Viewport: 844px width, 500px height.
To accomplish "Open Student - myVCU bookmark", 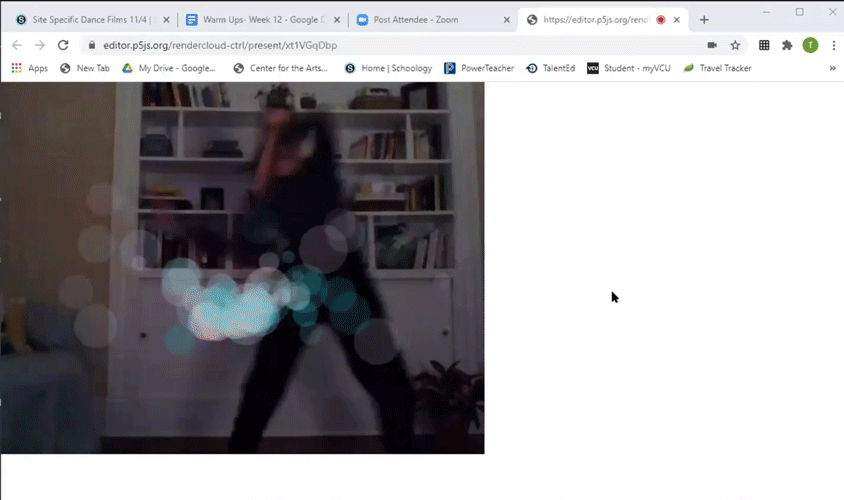I will tap(629, 68).
